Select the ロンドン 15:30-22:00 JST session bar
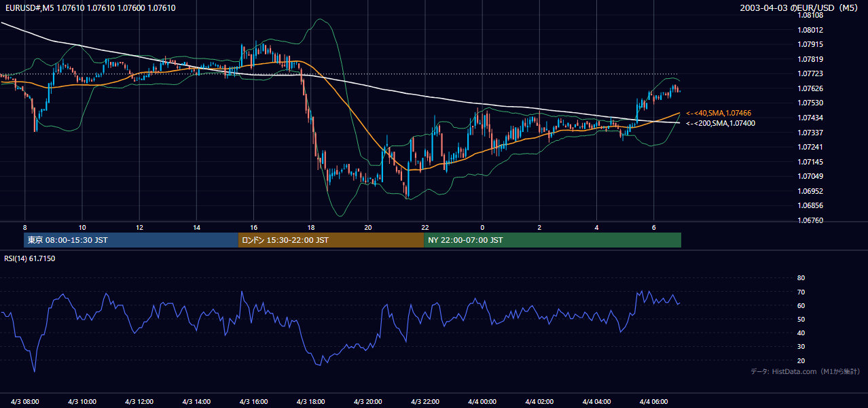The height and width of the screenshot is (408, 868). [331, 240]
